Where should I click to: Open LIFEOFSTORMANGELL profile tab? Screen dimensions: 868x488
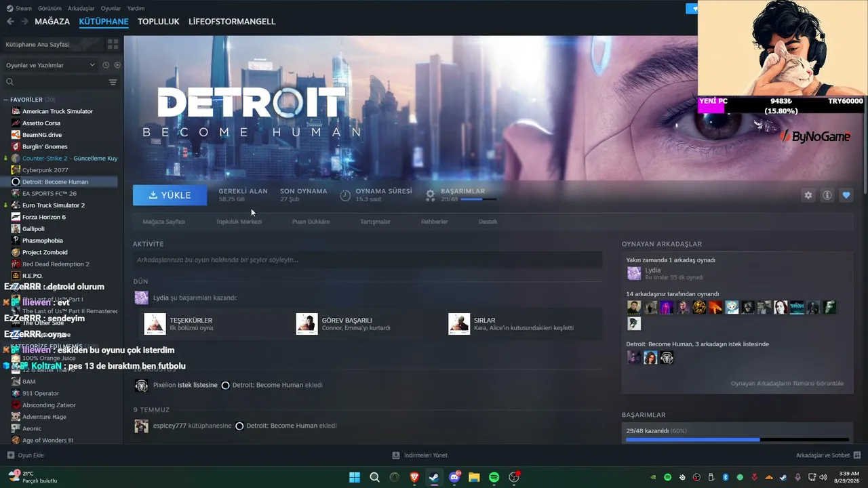click(232, 22)
